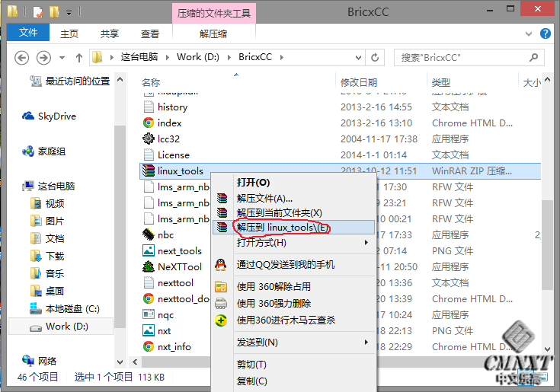Open the address bar history dropdown

[x=358, y=57]
